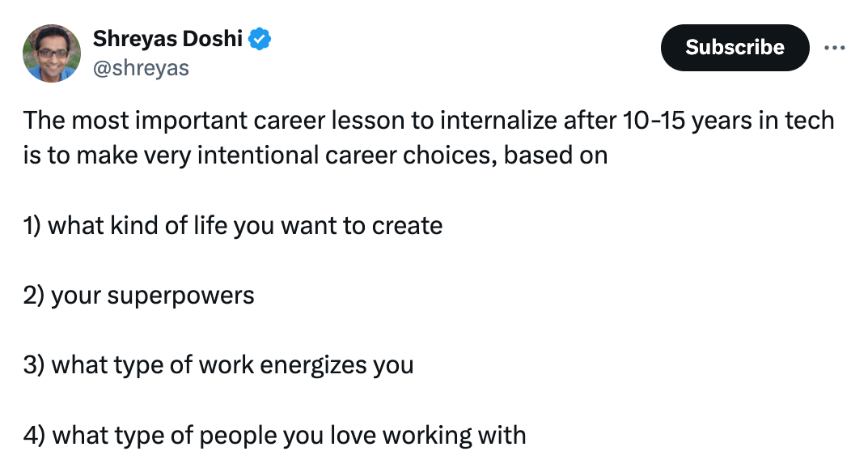Open Shreyas Doshi's profile picture
Viewport: 868px width, 464px height.
click(52, 53)
